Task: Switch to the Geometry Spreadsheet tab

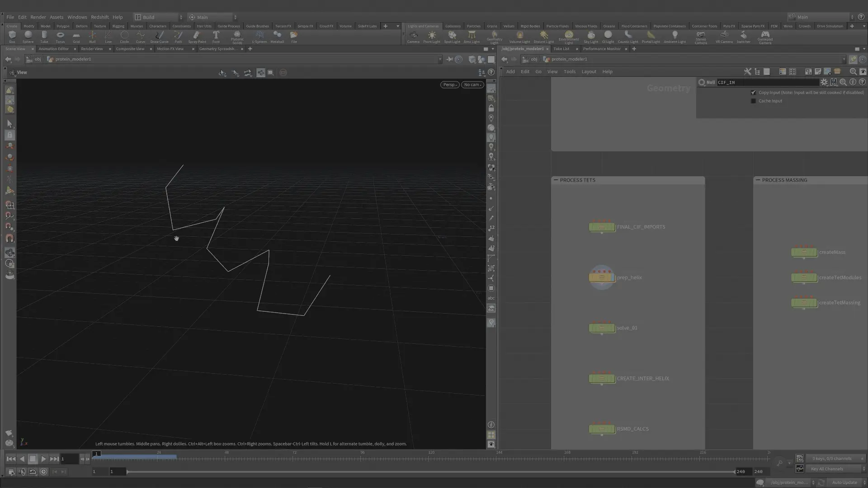Action: [x=218, y=49]
